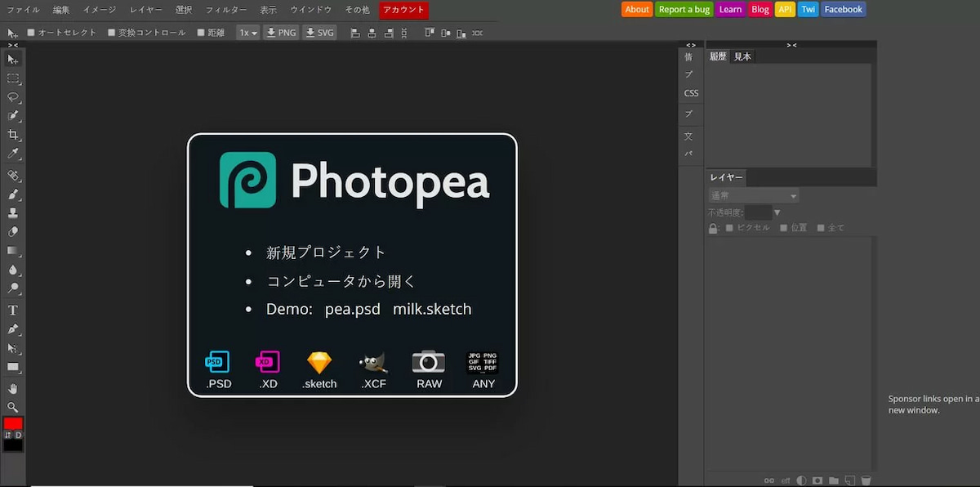Click 新規プロジェクト on the welcome screen
Image resolution: width=980 pixels, height=487 pixels.
(x=326, y=252)
